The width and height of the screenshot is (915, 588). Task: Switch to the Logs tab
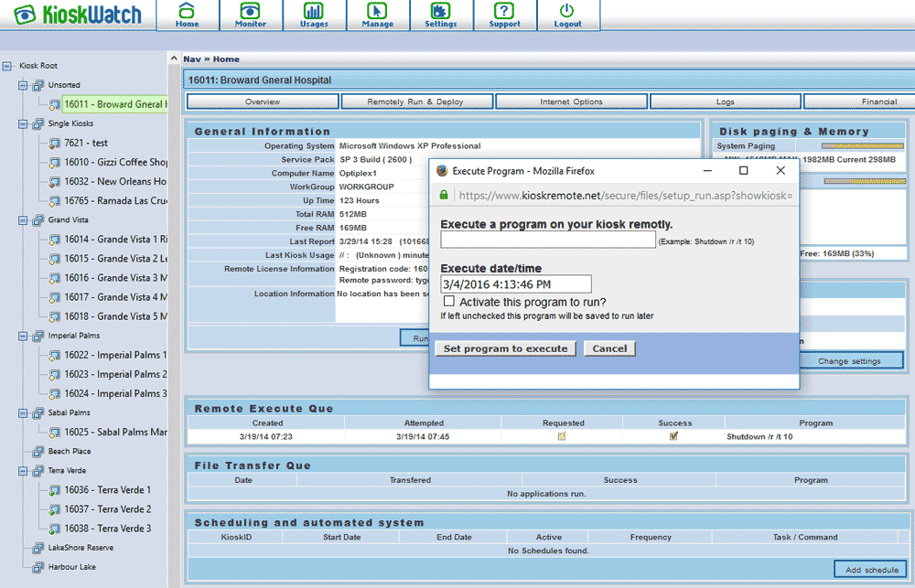(x=726, y=102)
